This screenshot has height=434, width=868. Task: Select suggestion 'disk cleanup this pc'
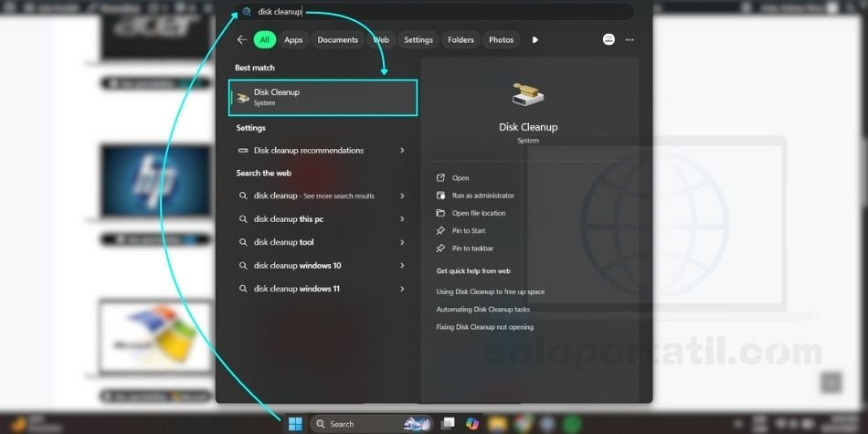click(321, 219)
